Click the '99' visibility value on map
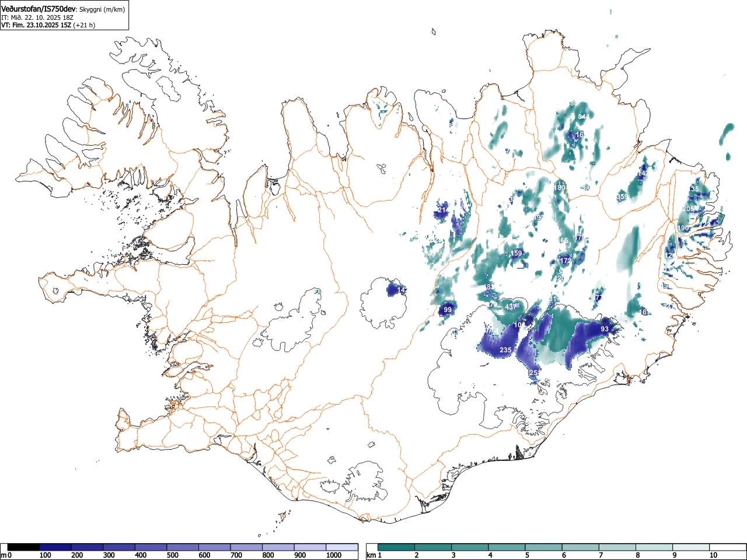The height and width of the screenshot is (560, 747). [448, 310]
